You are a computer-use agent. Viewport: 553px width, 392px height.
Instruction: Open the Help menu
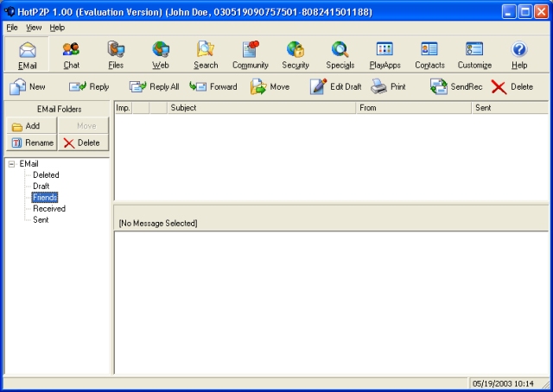coord(57,28)
